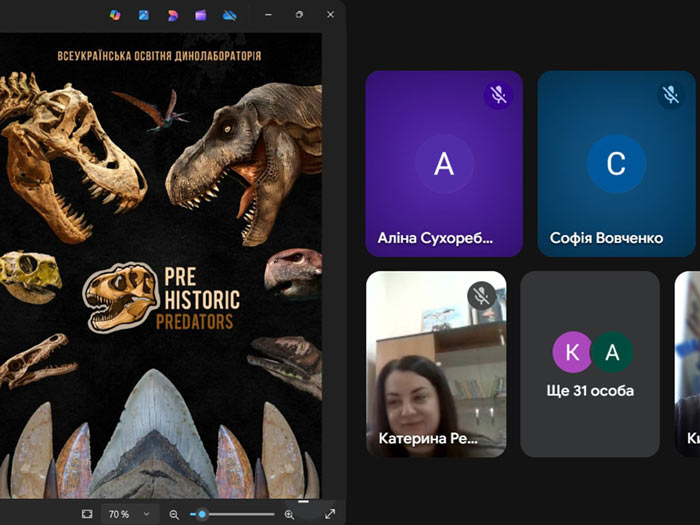Click the zoom in magnifier icon
The height and width of the screenshot is (525, 700).
tap(290, 514)
